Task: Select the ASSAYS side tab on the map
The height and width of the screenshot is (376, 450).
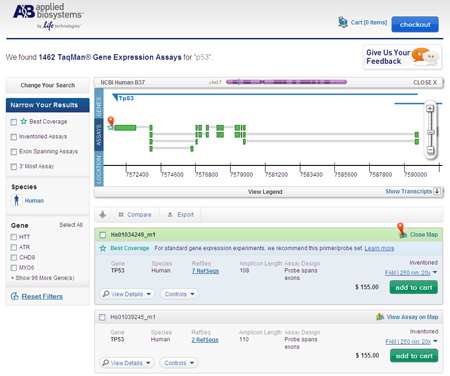Action: click(x=99, y=135)
